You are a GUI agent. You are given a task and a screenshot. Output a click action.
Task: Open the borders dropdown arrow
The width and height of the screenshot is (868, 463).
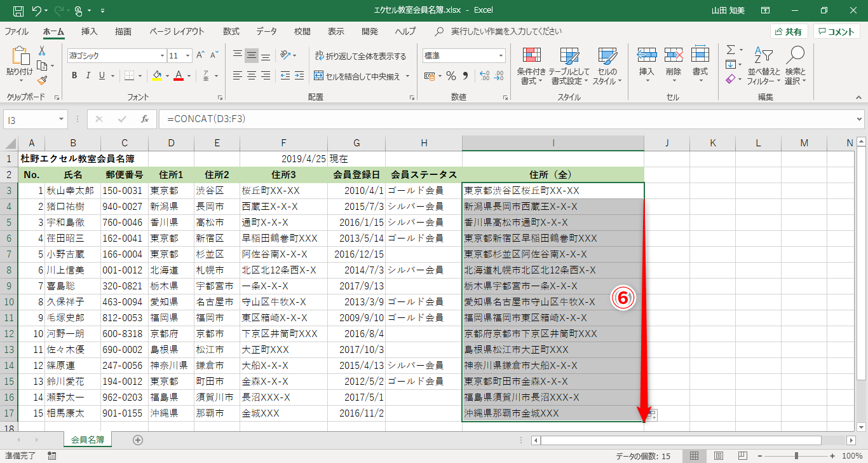(x=140, y=76)
